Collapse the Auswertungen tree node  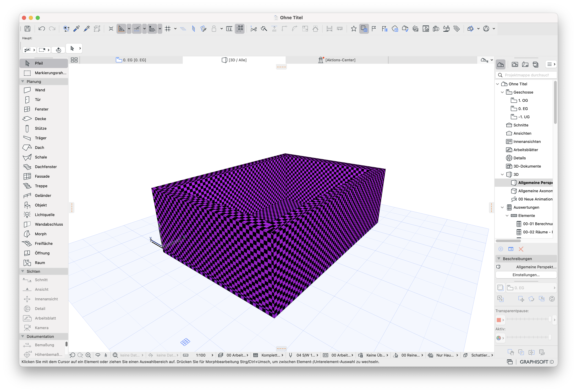[502, 207]
